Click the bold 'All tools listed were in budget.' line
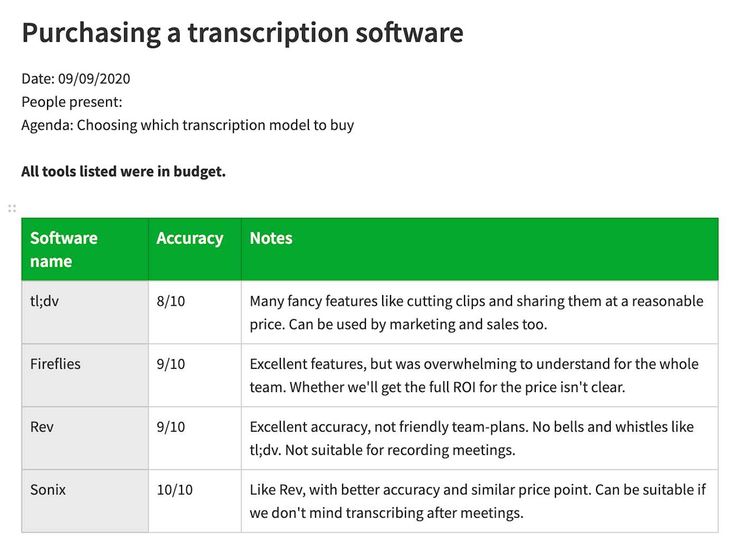Viewport: 739px width, 560px height. [124, 172]
